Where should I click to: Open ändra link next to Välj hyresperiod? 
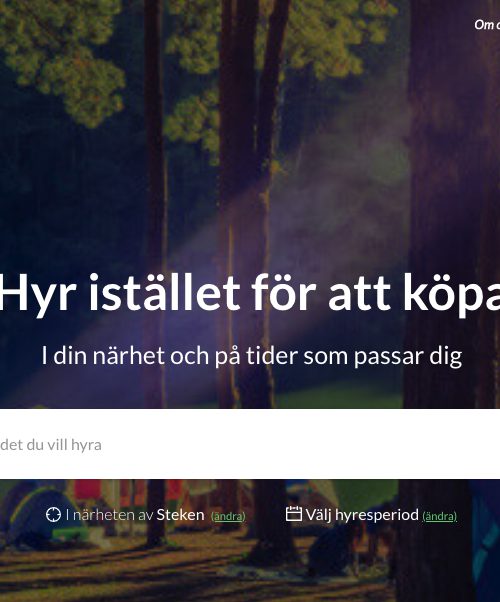click(440, 516)
